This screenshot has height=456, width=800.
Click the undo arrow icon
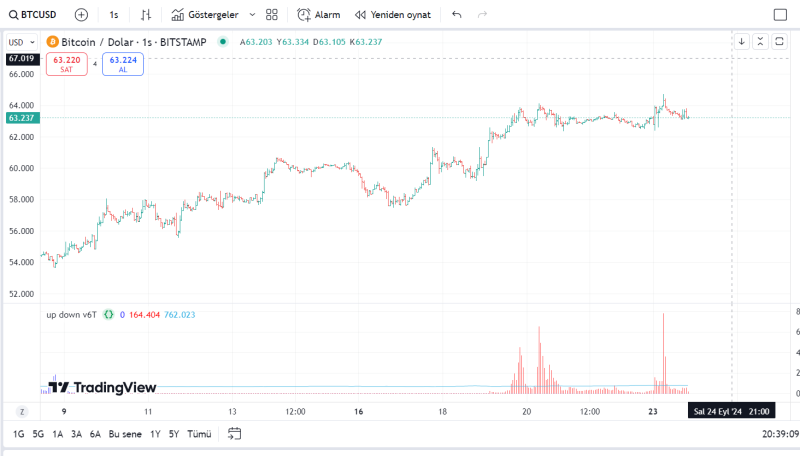click(x=457, y=15)
